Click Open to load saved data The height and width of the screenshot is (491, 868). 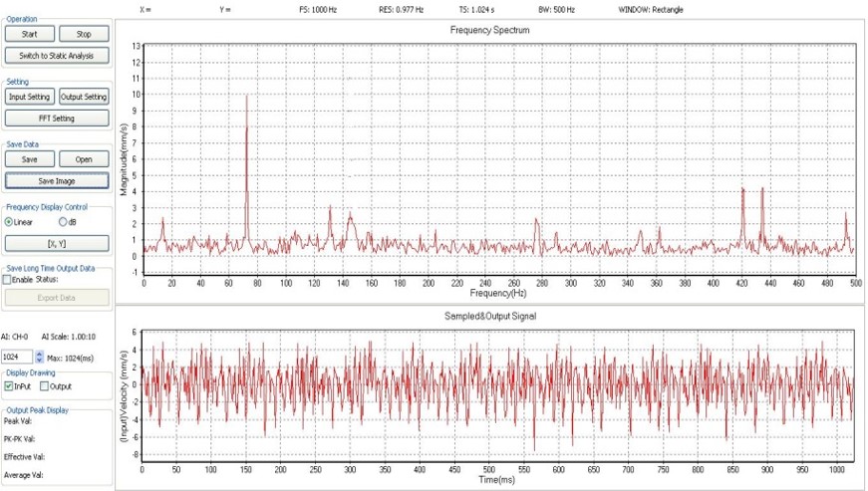[83, 159]
